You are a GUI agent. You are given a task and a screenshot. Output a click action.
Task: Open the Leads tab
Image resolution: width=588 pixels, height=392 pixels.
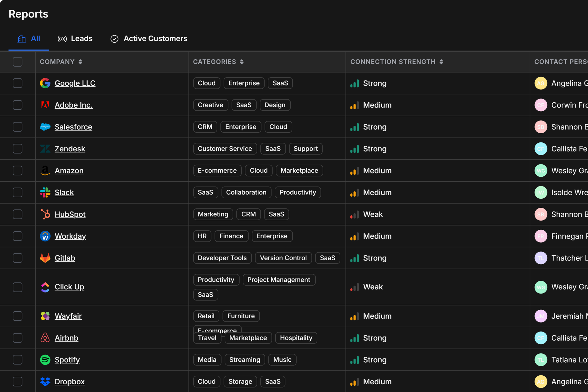coord(75,38)
